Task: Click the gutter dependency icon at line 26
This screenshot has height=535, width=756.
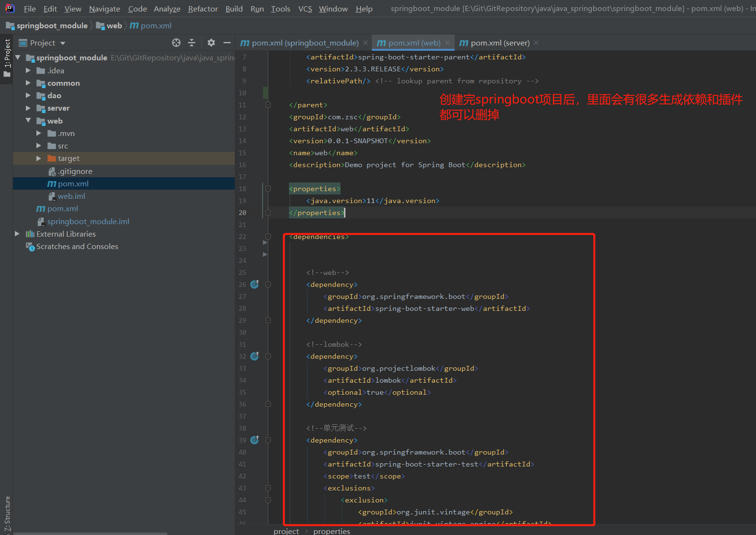Action: pyautogui.click(x=255, y=284)
